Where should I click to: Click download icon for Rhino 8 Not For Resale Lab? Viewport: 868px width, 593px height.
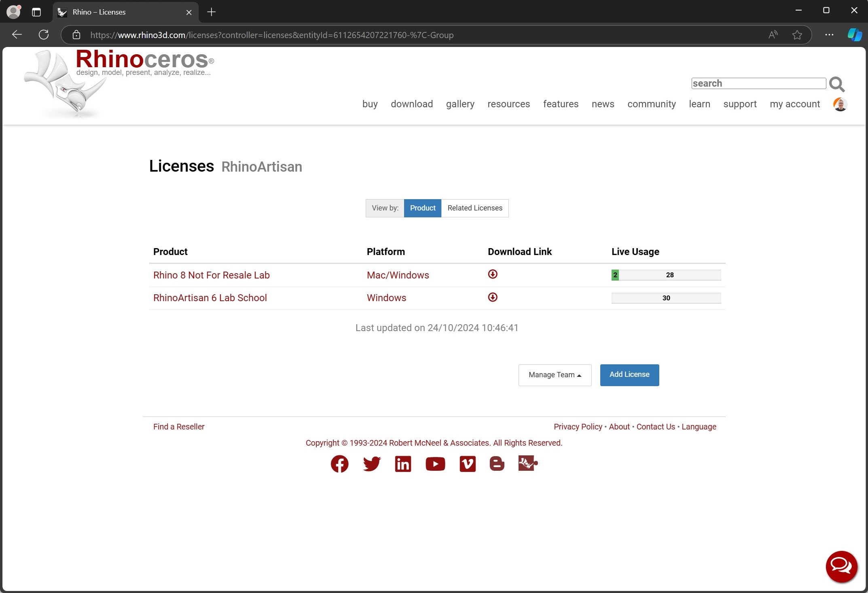coord(492,274)
